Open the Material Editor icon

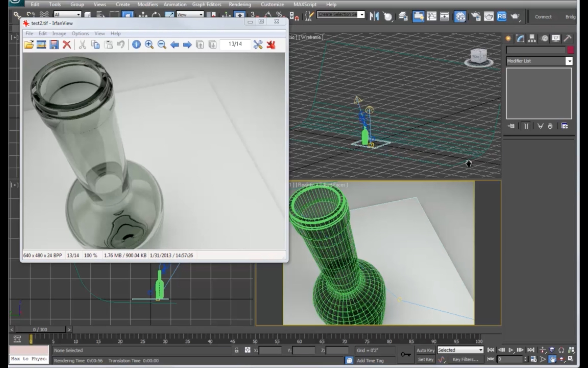coord(460,16)
